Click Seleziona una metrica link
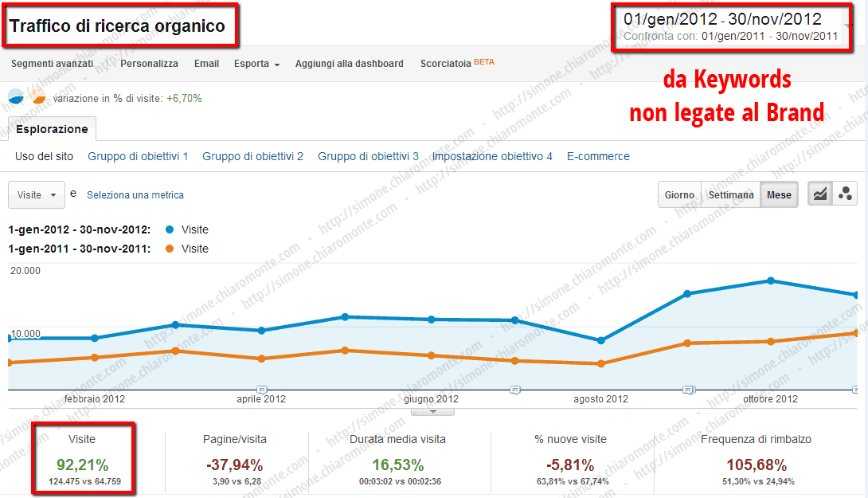Image resolution: width=868 pixels, height=498 pixels. pos(135,195)
